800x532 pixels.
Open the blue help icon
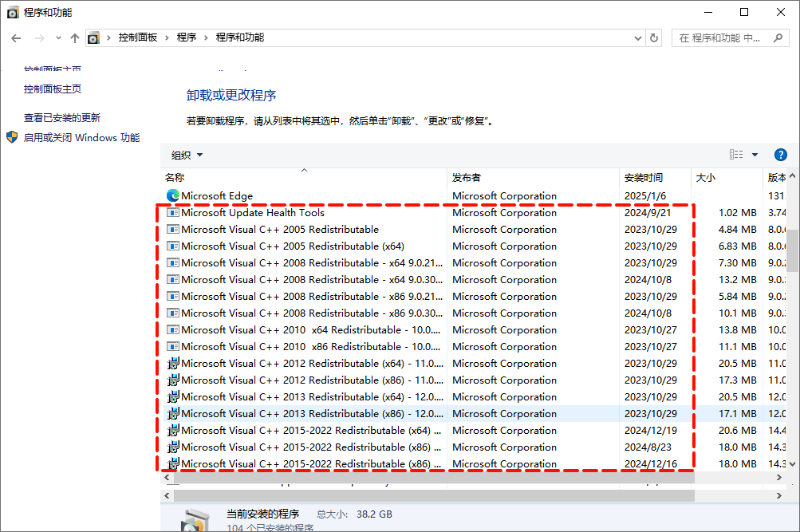point(780,155)
